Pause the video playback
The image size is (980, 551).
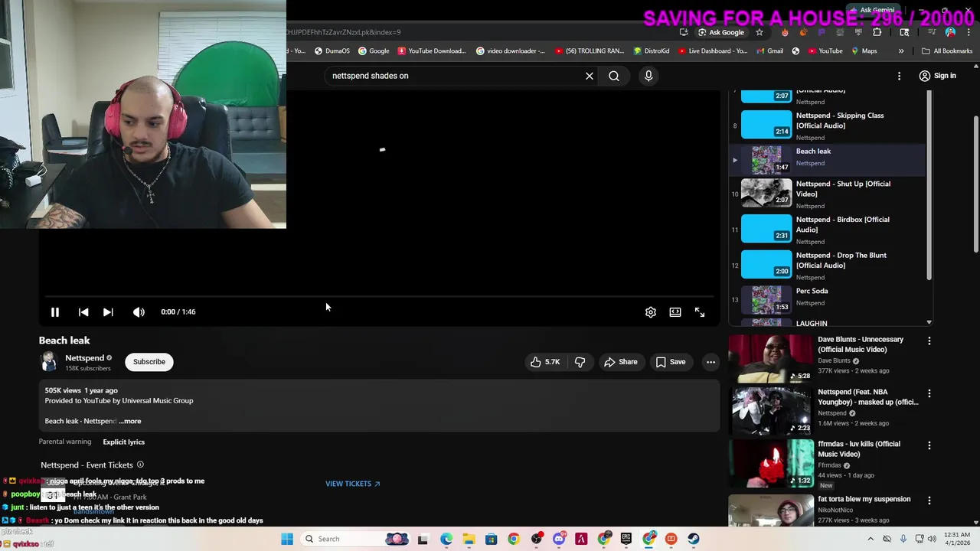(55, 311)
